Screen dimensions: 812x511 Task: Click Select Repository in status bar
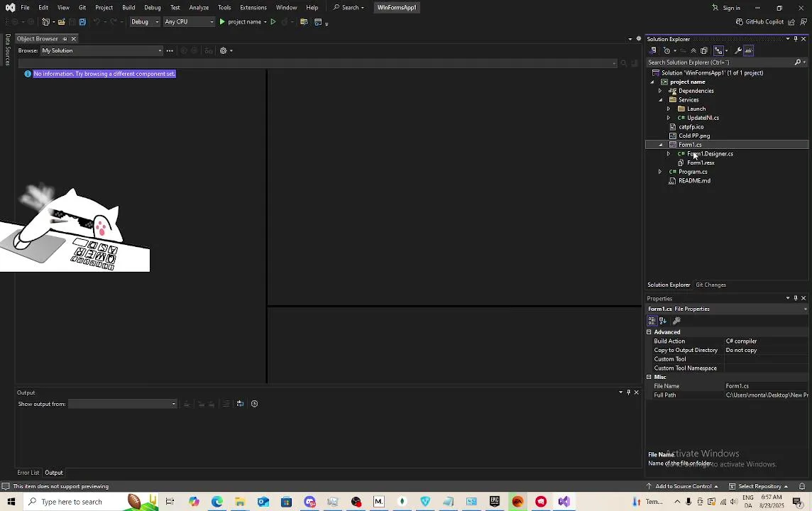point(759,486)
